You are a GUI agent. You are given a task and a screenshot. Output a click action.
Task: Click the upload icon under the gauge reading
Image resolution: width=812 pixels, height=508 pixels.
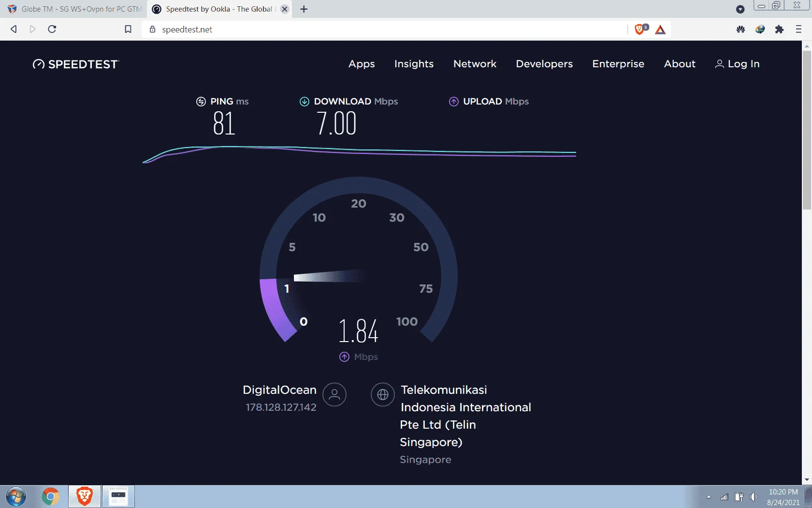coord(344,357)
